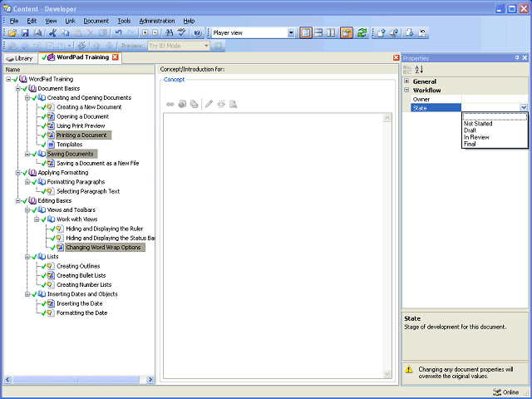
Task: Open the Link menu
Action: pos(70,21)
